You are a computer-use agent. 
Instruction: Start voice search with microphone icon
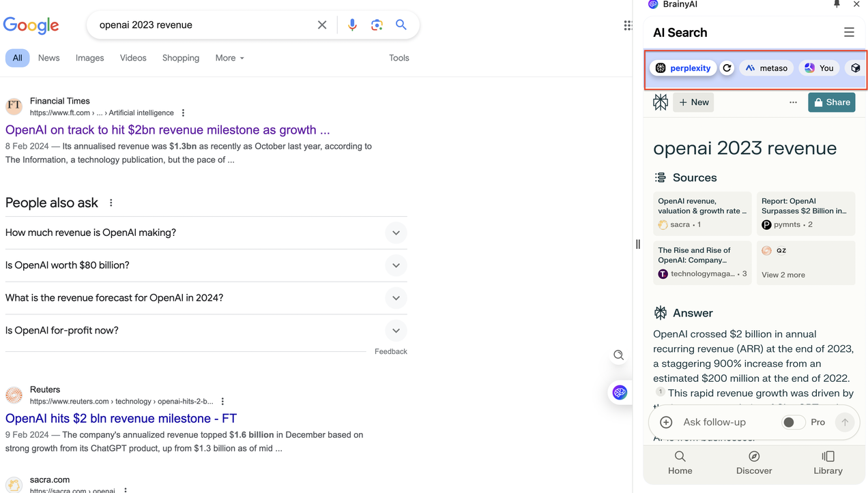352,25
